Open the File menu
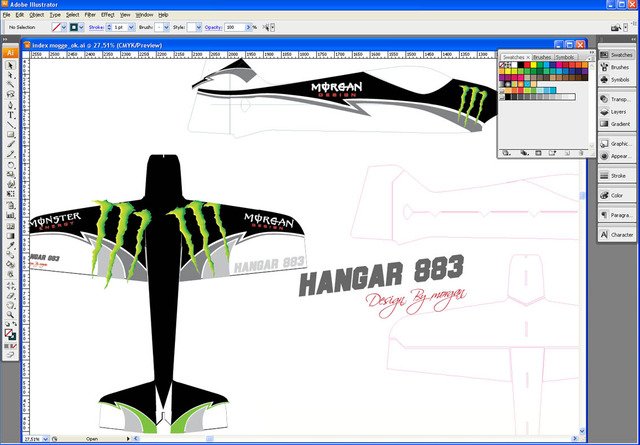This screenshot has width=640, height=445. click(x=6, y=15)
